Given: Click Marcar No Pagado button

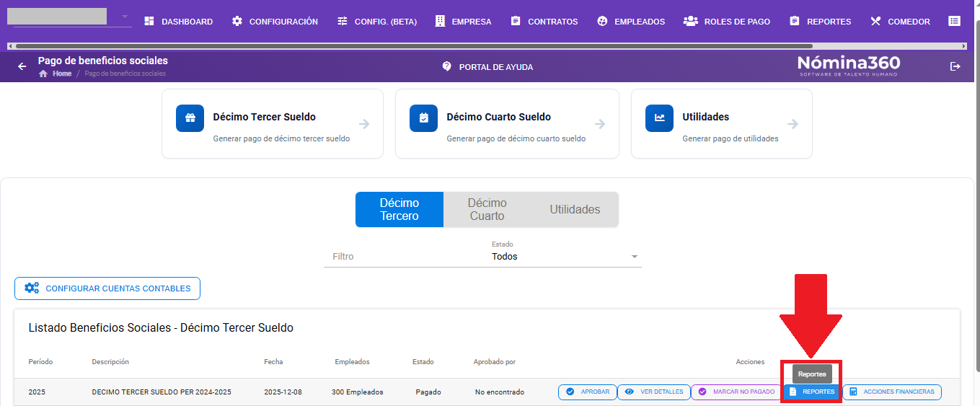Looking at the screenshot, I should [x=737, y=392].
